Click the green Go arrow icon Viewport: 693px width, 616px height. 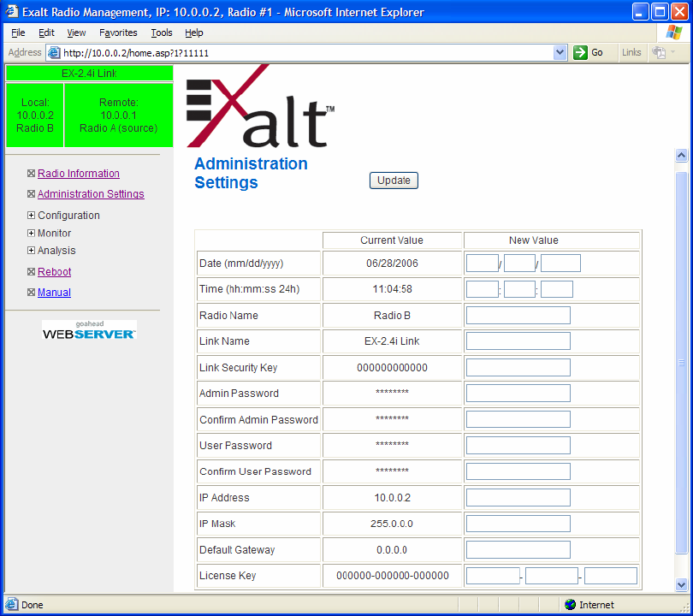580,52
